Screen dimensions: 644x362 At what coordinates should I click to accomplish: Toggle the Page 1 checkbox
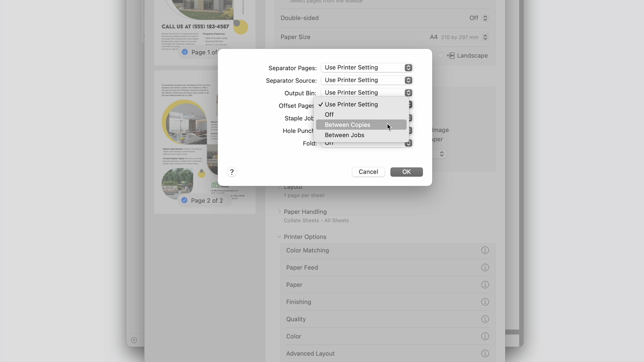click(185, 52)
